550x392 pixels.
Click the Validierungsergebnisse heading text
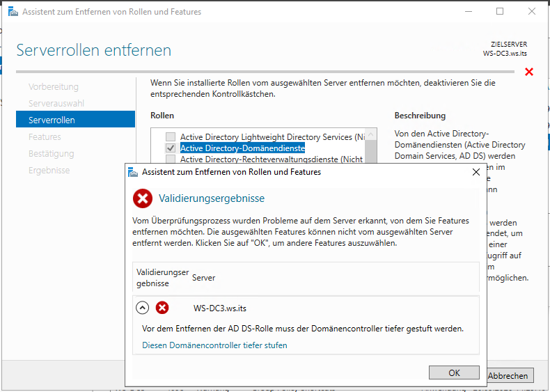click(212, 198)
